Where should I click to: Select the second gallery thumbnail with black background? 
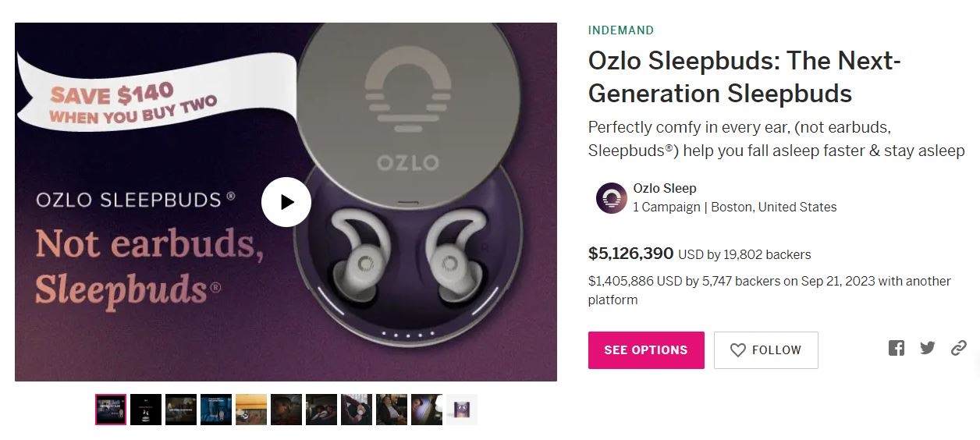click(x=146, y=410)
